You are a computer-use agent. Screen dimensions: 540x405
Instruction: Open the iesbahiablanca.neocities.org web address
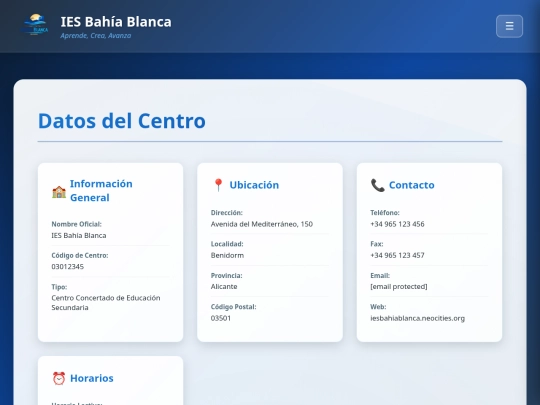(x=417, y=318)
